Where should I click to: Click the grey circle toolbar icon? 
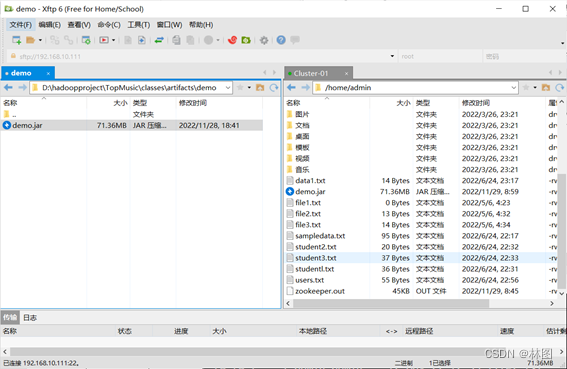[x=209, y=40]
